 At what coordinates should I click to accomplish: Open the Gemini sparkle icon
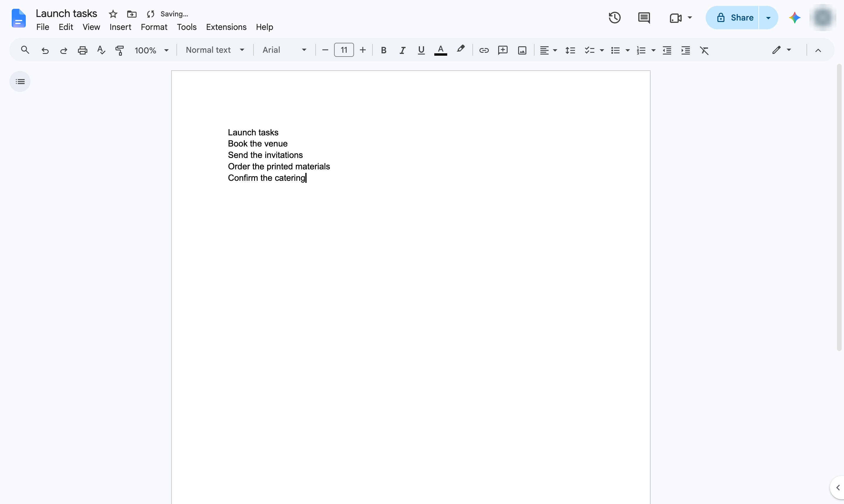(794, 18)
